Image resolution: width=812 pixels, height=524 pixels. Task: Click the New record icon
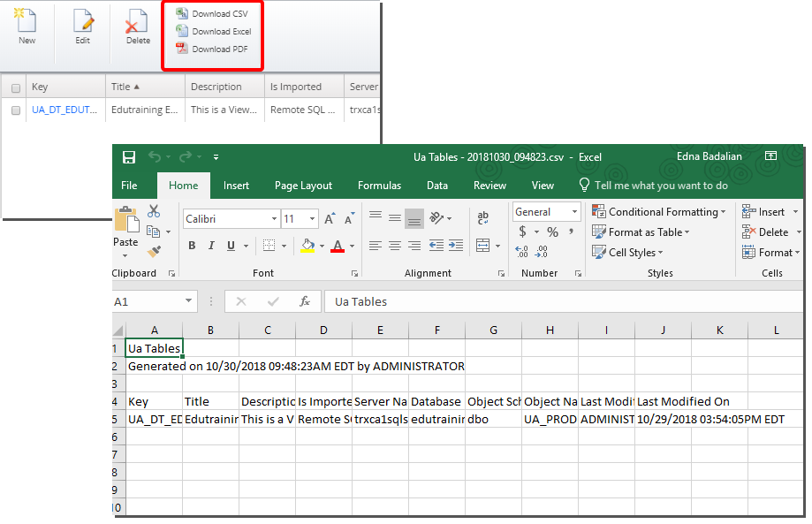pos(27,20)
